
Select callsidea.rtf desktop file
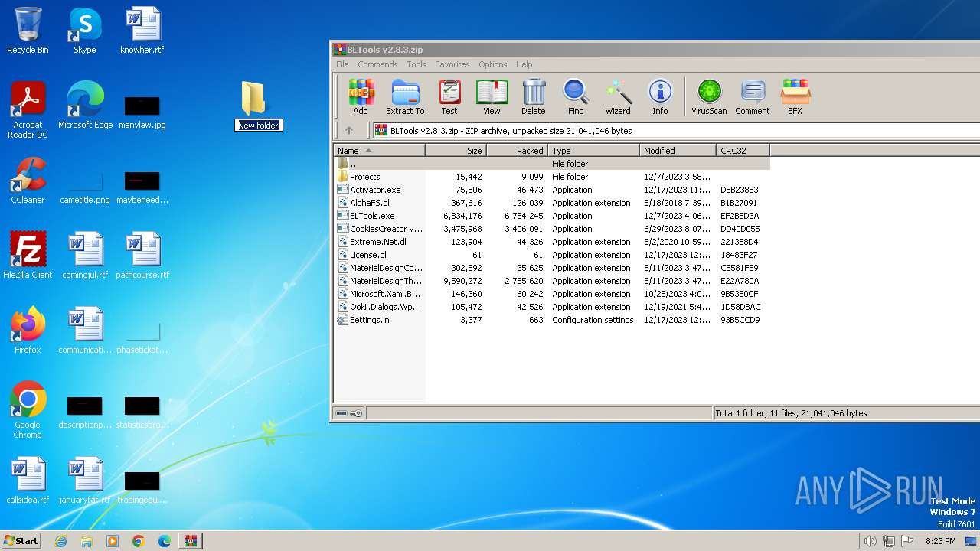tap(28, 481)
